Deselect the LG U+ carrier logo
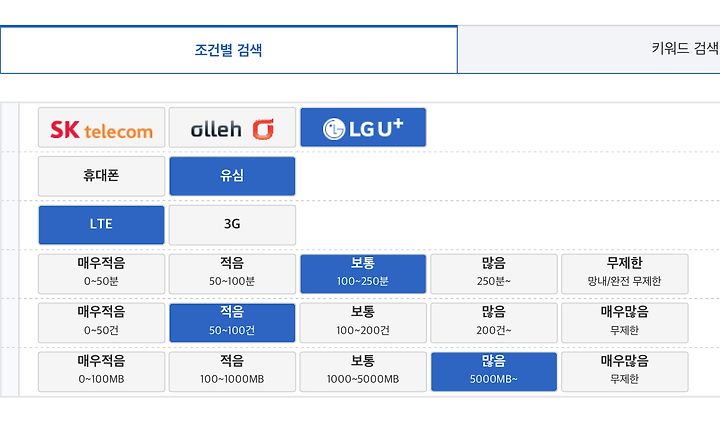The height and width of the screenshot is (431, 720). coord(363,128)
